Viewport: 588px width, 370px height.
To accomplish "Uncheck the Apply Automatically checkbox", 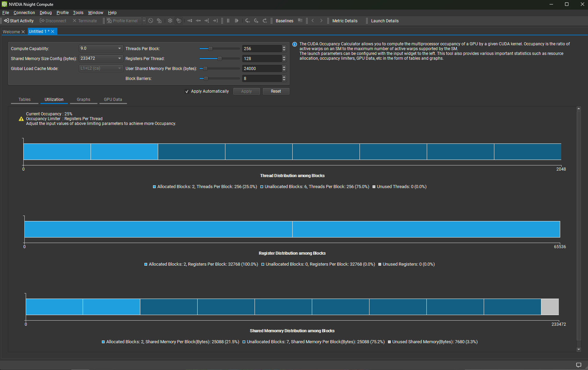I will coord(187,91).
